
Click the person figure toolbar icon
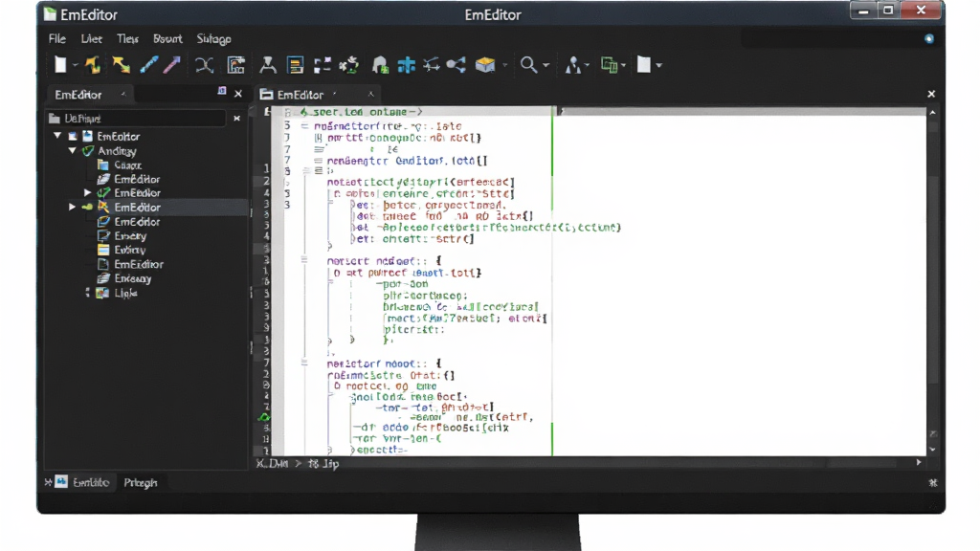[x=573, y=65]
